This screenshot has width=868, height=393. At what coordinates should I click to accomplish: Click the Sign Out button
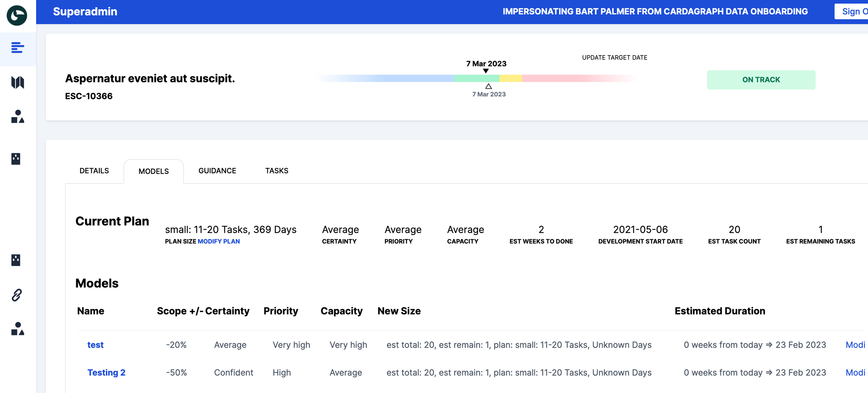[x=853, y=11]
